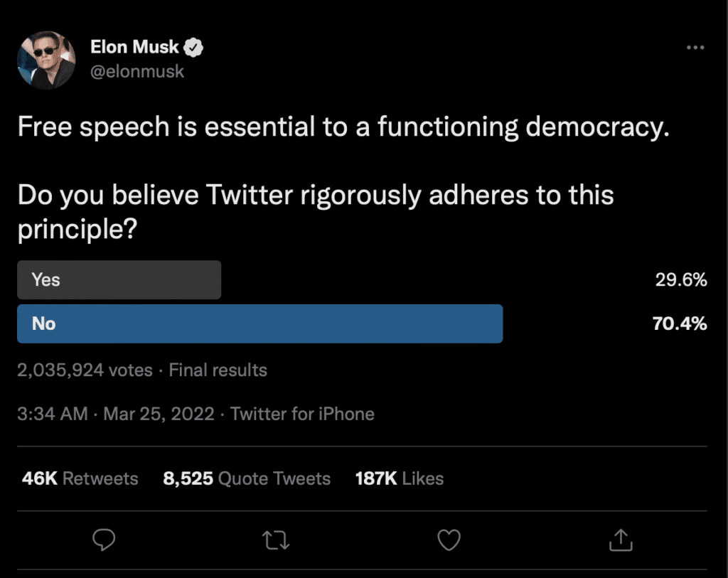Open the @elonmusk handle link
This screenshot has height=578, width=728.
[x=137, y=72]
